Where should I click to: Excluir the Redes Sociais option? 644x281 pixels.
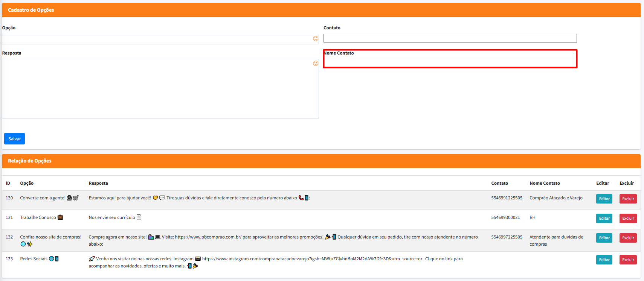pyautogui.click(x=628, y=260)
